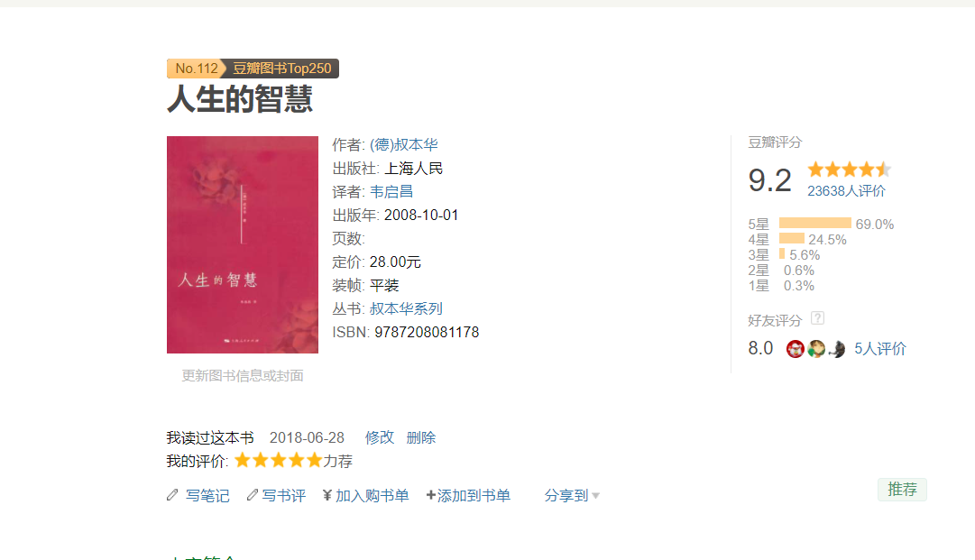Open the 豆瓣图书Top250 ranking badge
The width and height of the screenshot is (975, 560).
coord(281,69)
